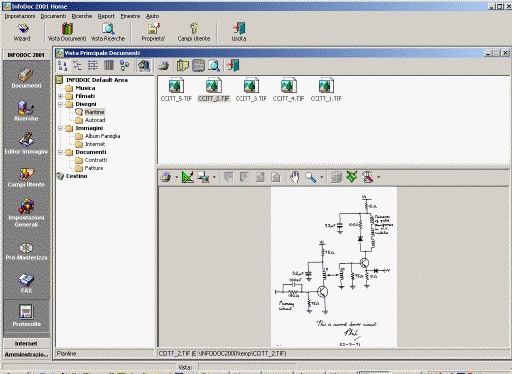Select the Musica folder
This screenshot has height=374, width=512.
click(85, 88)
